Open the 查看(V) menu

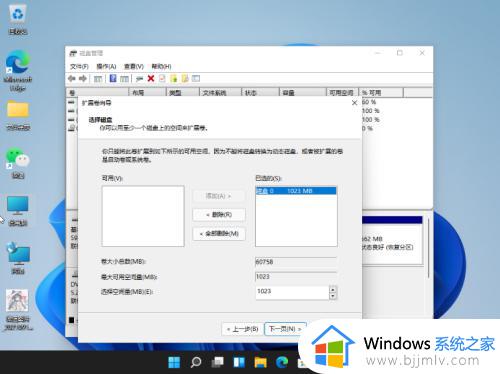coord(134,66)
